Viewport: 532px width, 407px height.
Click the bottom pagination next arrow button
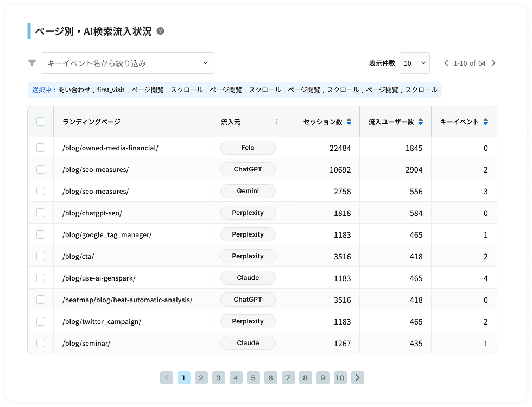(358, 378)
